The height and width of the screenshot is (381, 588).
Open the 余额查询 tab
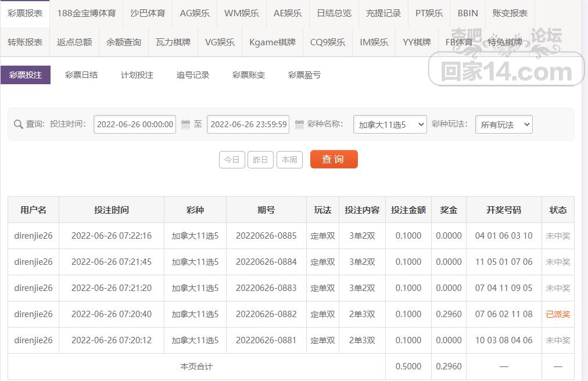point(123,41)
